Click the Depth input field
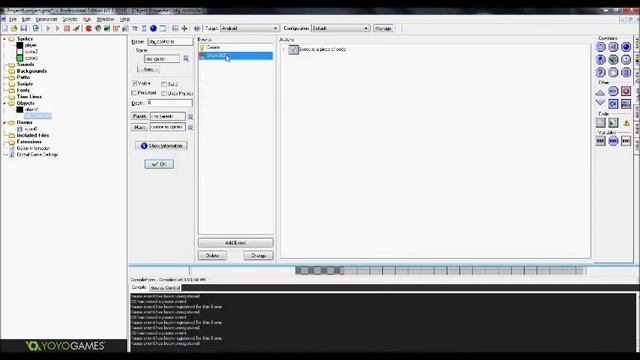The width and height of the screenshot is (640, 360). [x=170, y=103]
